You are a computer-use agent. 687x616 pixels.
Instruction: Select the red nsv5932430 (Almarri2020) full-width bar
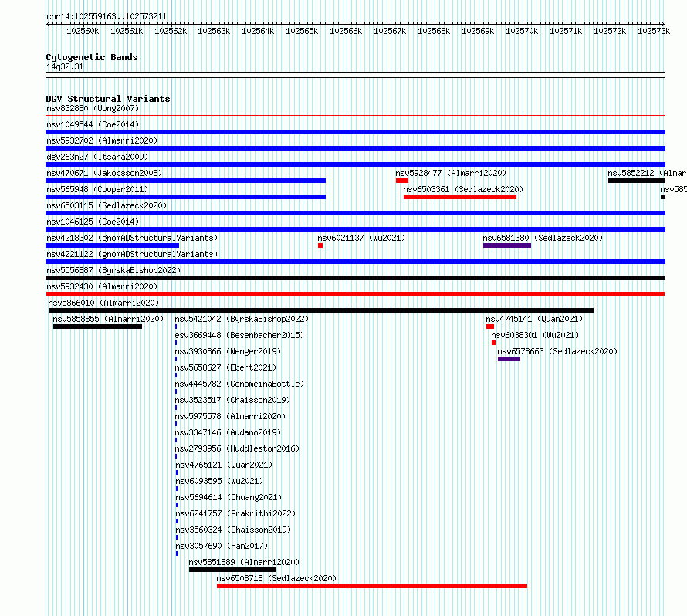355,294
